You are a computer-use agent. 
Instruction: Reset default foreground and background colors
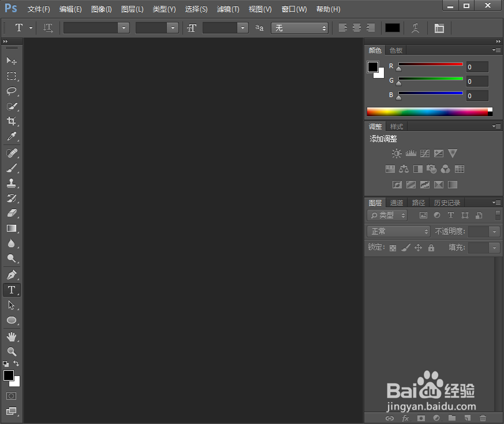[x=6, y=364]
